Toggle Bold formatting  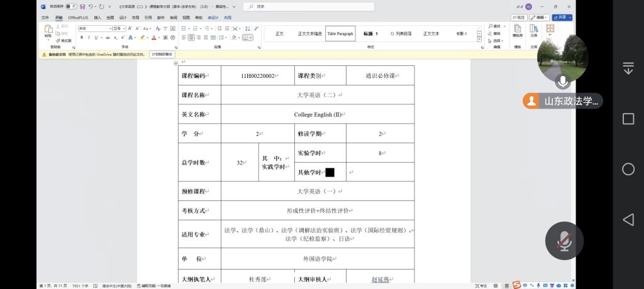coord(81,38)
